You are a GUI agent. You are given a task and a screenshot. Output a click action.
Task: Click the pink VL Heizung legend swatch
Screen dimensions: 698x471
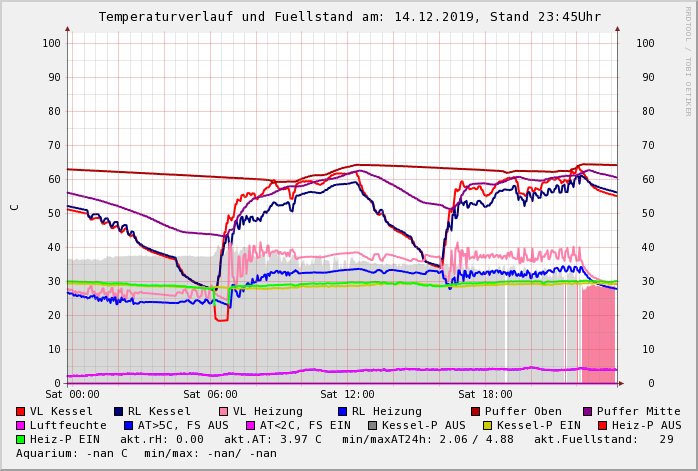click(223, 412)
